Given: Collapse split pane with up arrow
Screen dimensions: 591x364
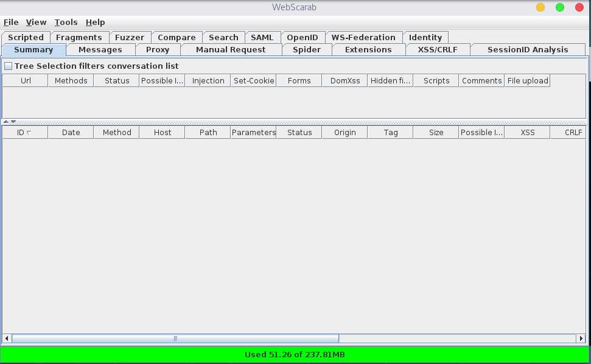Looking at the screenshot, I should pos(6,122).
